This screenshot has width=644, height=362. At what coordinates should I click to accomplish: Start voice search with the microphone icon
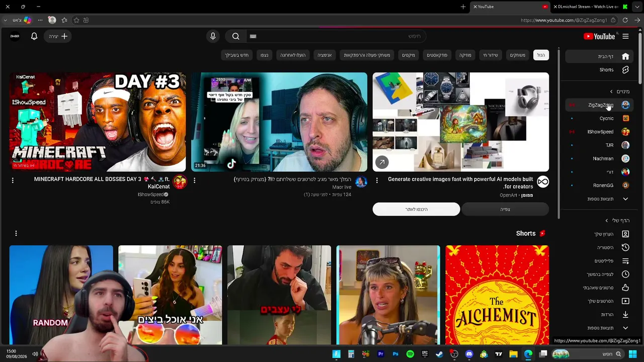213,36
